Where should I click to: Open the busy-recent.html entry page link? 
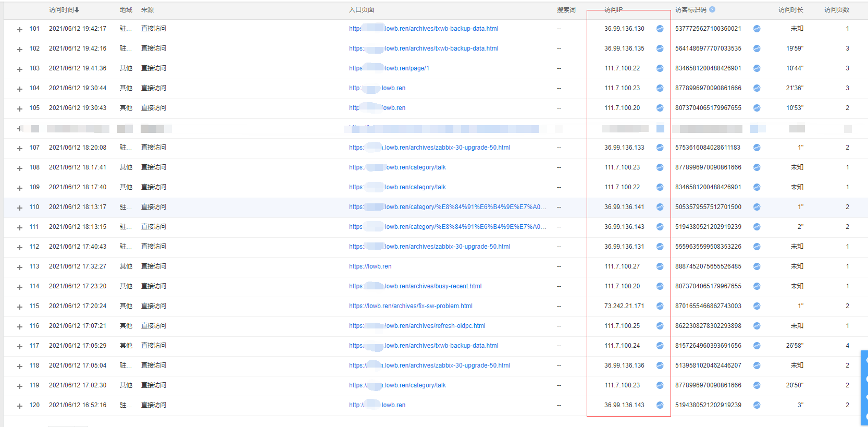click(415, 286)
